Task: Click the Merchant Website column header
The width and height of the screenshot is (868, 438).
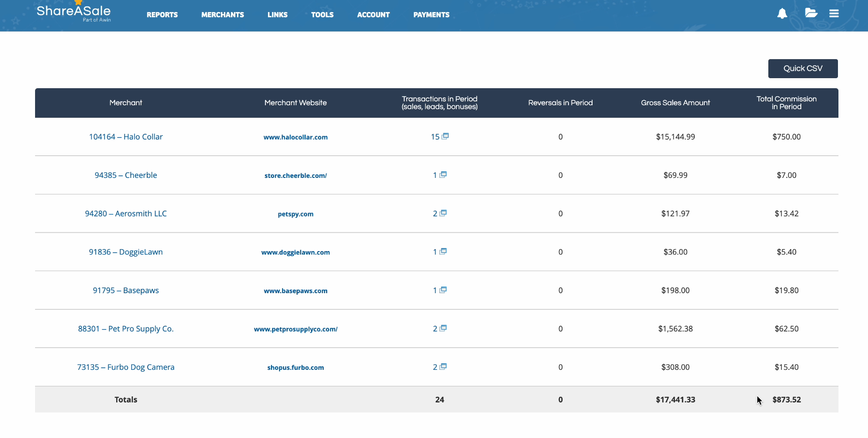Action: [x=296, y=103]
